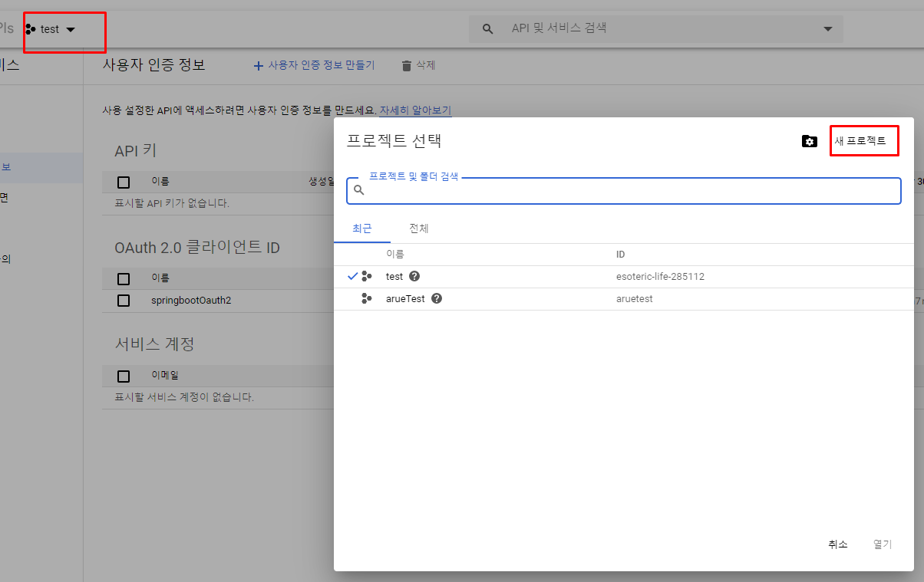Click the aruetest project ID
The width and height of the screenshot is (924, 582).
tap(634, 299)
